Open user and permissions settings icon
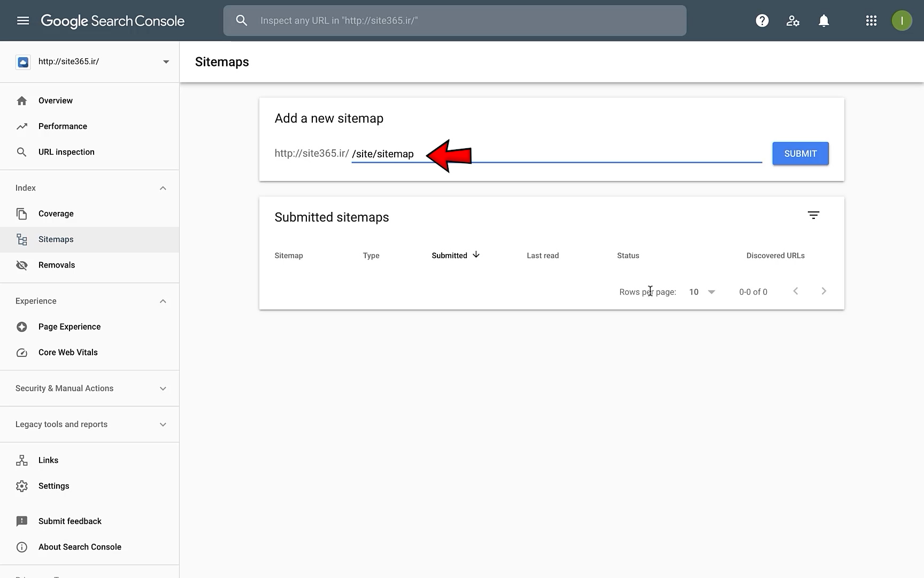Viewport: 924px width, 578px height. [x=792, y=21]
